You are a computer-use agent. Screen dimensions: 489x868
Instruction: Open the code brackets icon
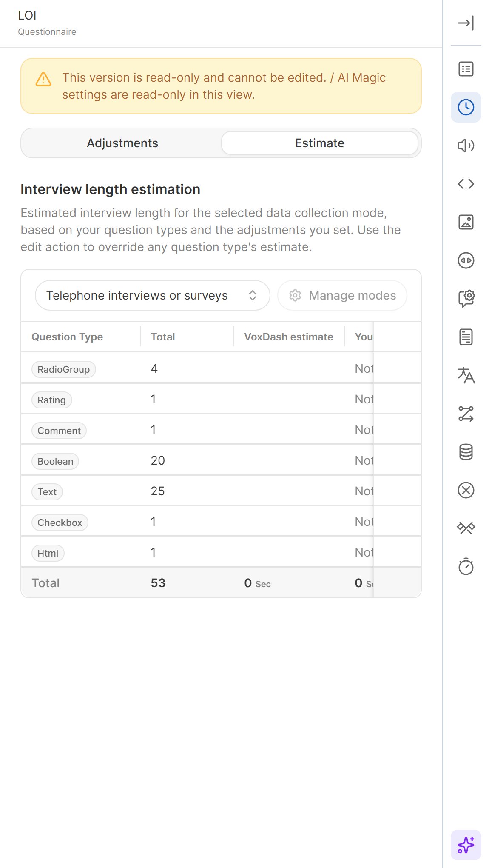[466, 184]
